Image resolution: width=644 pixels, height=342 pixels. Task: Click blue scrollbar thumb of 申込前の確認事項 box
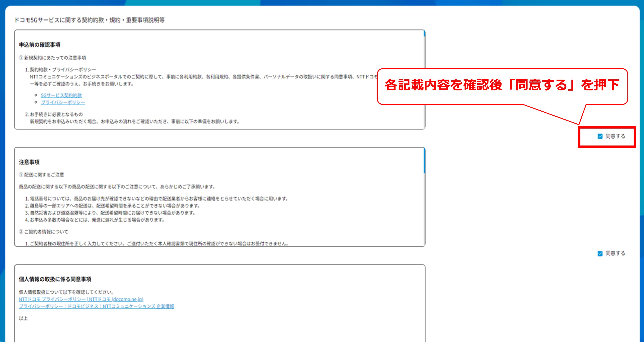tap(424, 34)
